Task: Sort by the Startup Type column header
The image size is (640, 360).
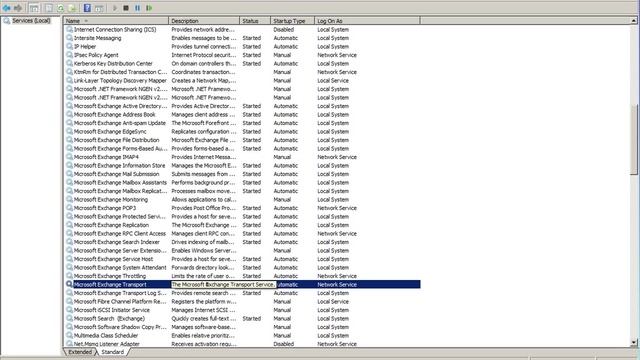Action: point(292,20)
